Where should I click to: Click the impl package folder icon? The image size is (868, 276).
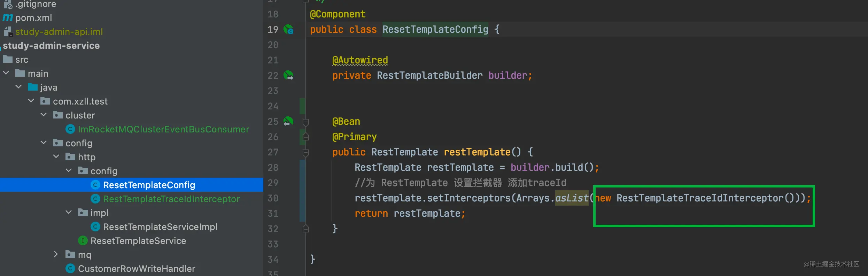pyautogui.click(x=83, y=213)
